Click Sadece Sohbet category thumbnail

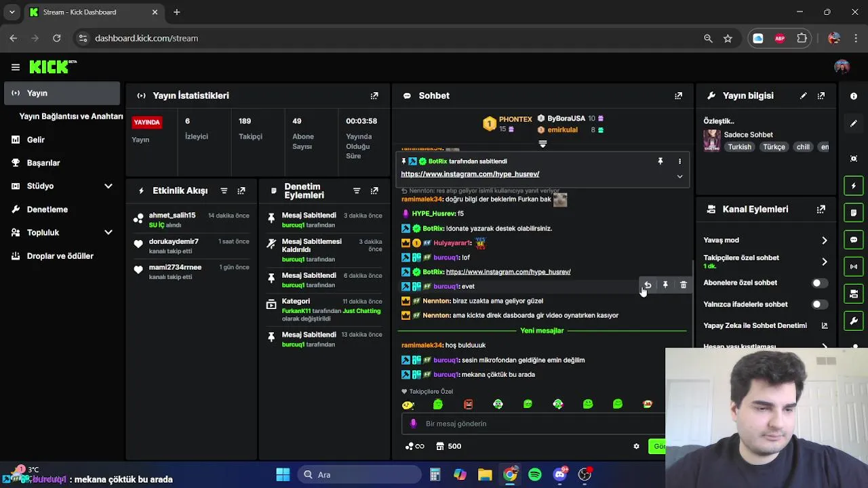(x=712, y=140)
